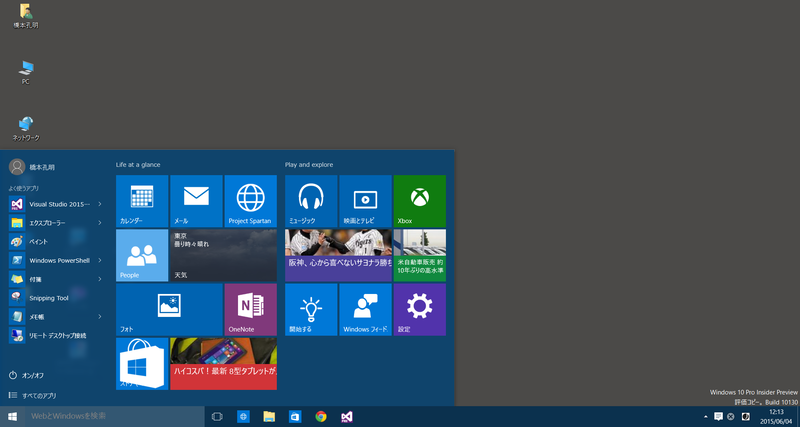This screenshot has height=427, width=800.
Task: Click the オン/オフ power button
Action: pos(27,375)
